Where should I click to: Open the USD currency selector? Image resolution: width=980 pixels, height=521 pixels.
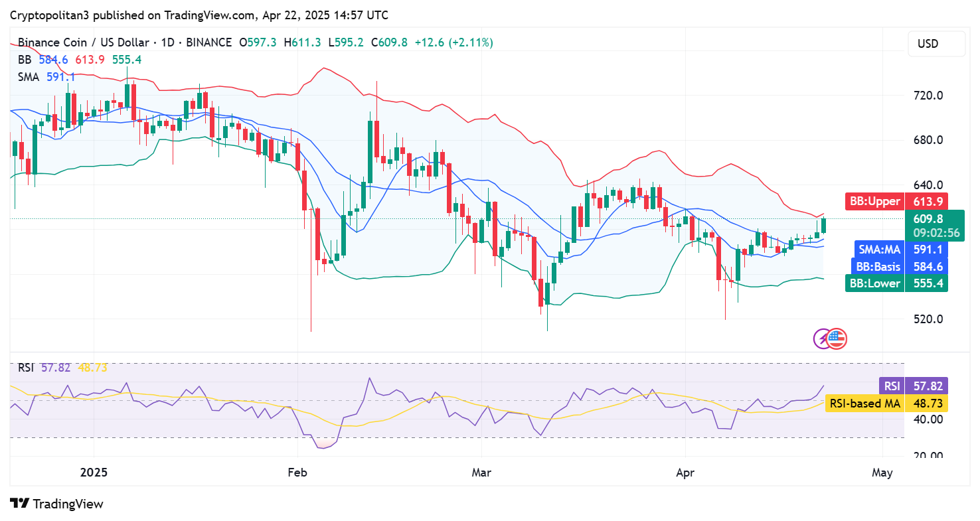(x=937, y=44)
